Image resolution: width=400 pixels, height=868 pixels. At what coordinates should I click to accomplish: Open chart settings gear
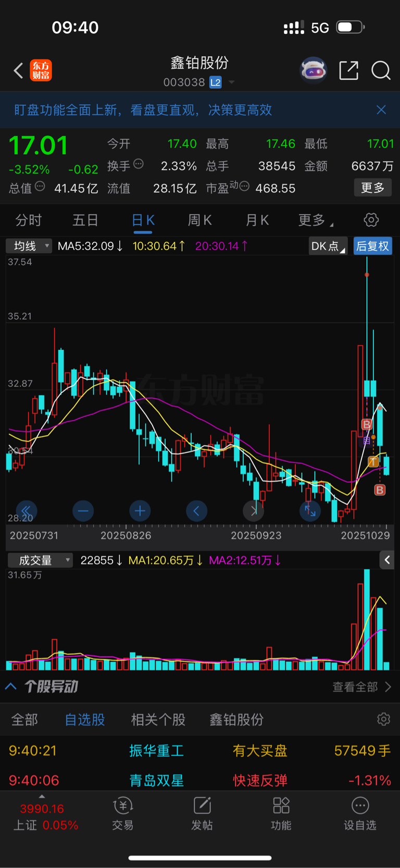371,220
